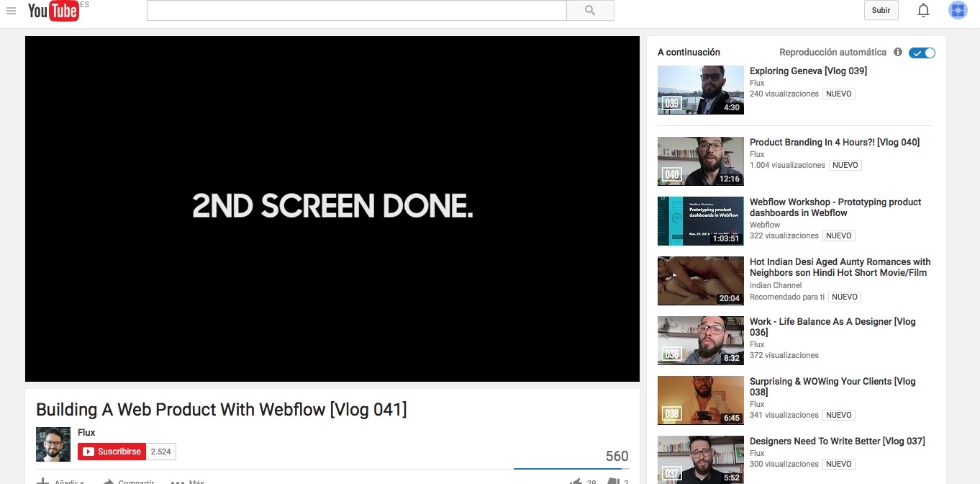Open the Exploring Geneva [Vlog 039] thumbnail

[701, 90]
